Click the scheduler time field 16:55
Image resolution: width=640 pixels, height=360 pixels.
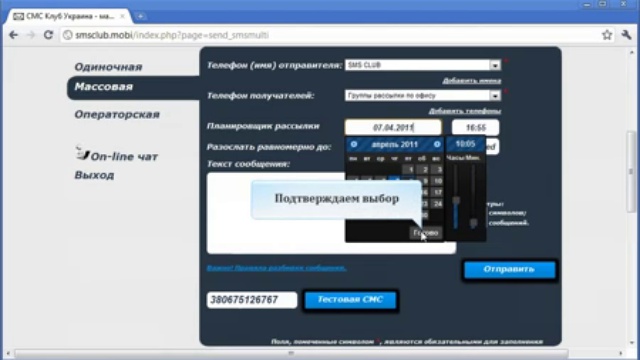pos(476,127)
